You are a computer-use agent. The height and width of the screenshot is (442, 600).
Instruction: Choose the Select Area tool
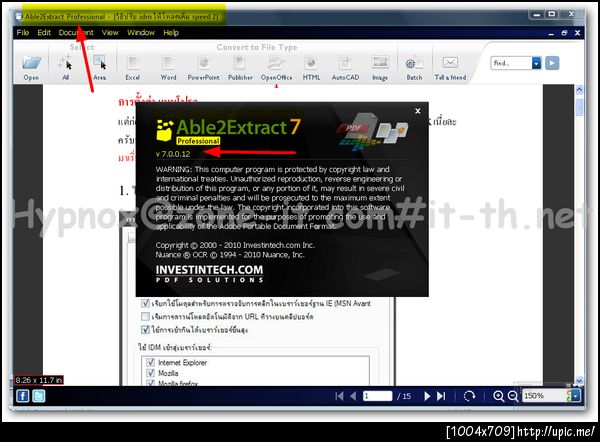click(99, 67)
